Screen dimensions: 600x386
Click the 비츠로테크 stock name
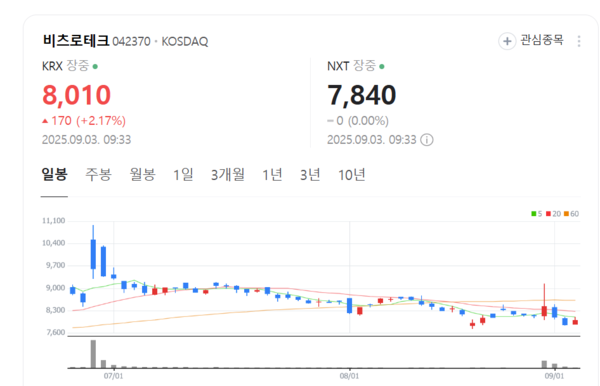(x=76, y=40)
